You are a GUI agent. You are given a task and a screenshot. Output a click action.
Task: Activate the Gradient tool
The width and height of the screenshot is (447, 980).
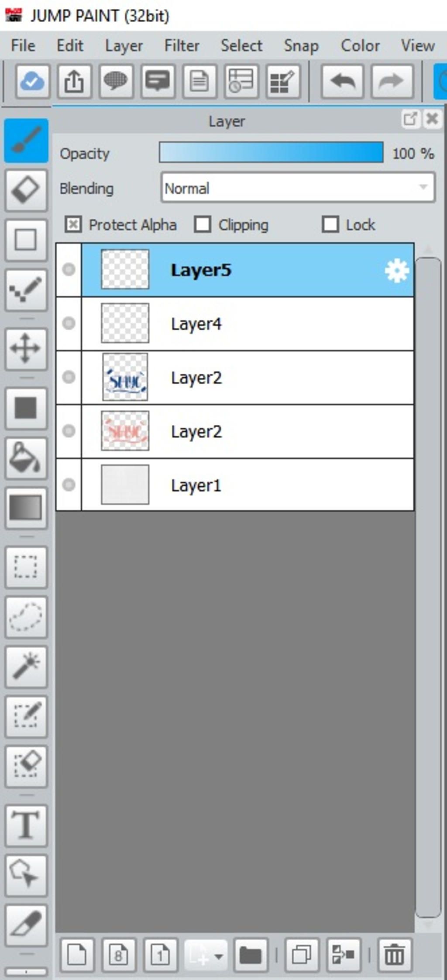click(26, 507)
